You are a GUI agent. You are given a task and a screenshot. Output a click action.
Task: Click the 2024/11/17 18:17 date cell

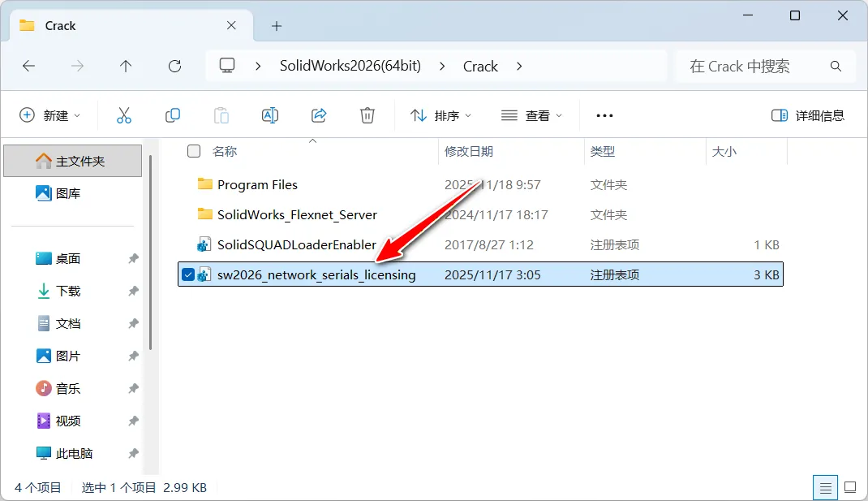pos(496,214)
